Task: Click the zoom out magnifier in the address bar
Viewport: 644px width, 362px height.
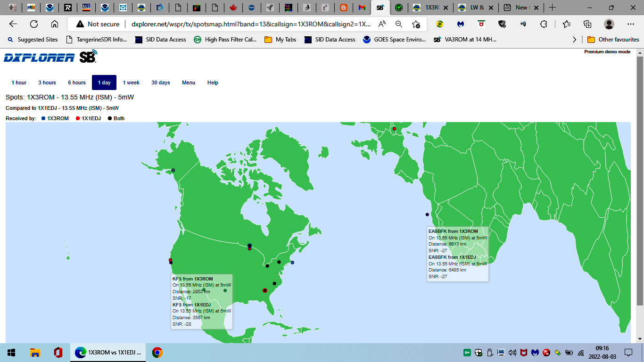Action: click(x=399, y=24)
